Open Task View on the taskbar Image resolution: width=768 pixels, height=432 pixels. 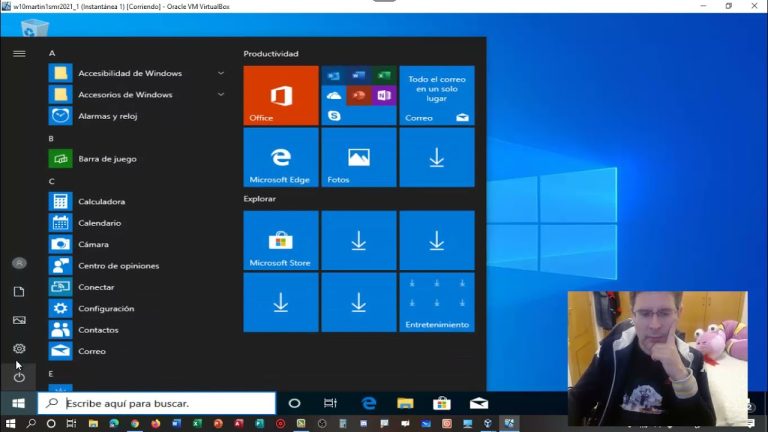click(x=330, y=403)
